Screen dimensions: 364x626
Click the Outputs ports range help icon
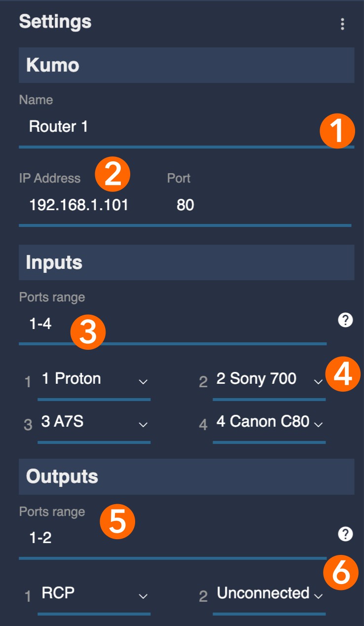tap(345, 534)
